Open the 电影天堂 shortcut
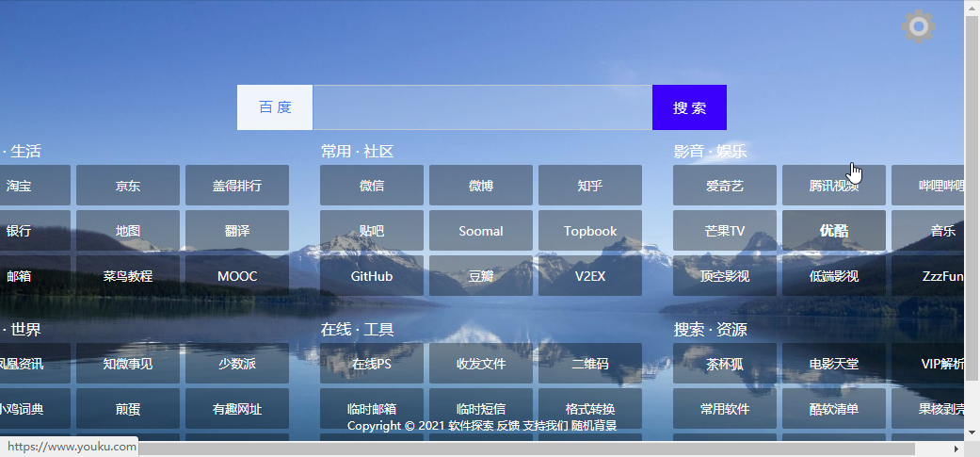Image resolution: width=980 pixels, height=457 pixels. point(834,363)
